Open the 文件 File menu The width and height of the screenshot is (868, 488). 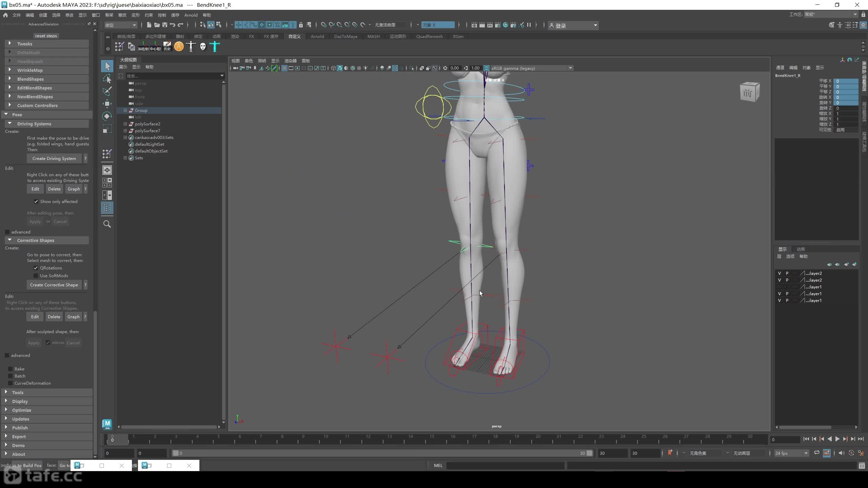pyautogui.click(x=17, y=15)
